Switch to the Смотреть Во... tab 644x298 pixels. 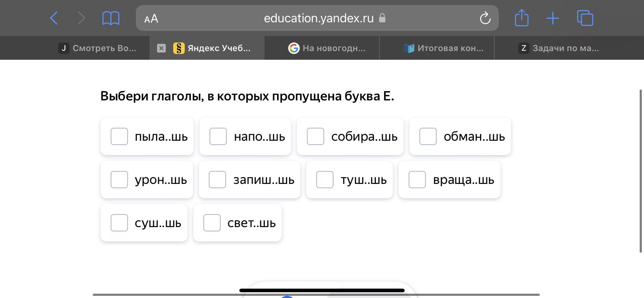pyautogui.click(x=97, y=48)
